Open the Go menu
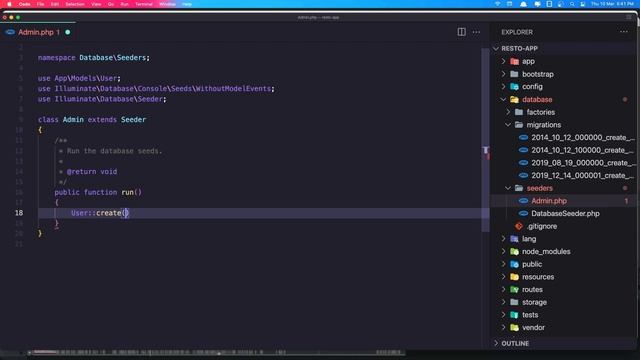This screenshot has height=360, width=640. [x=111, y=4]
